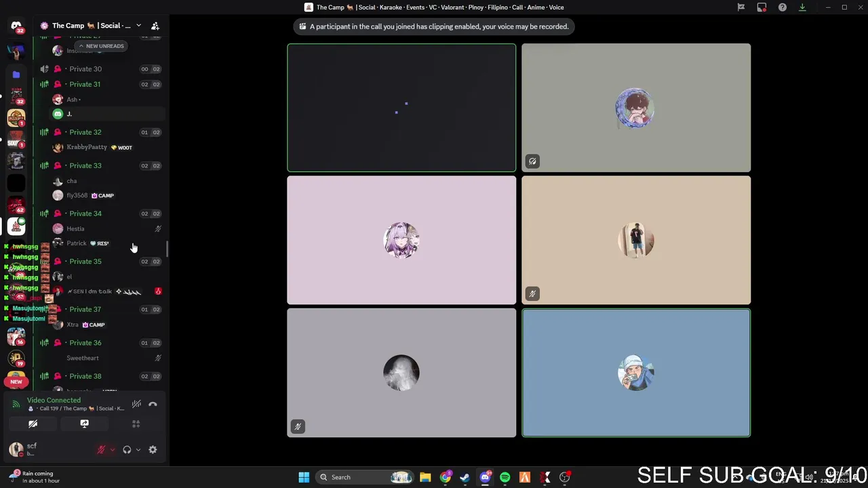This screenshot has height=488, width=868.
Task: Open Discord direct messages home icon
Action: (16, 26)
